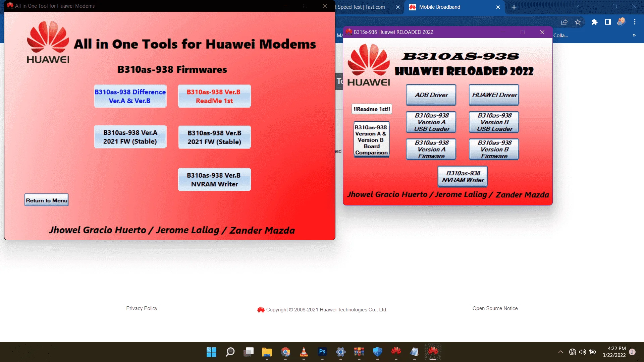
Task: Open Open Source Notice link
Action: coord(495,308)
